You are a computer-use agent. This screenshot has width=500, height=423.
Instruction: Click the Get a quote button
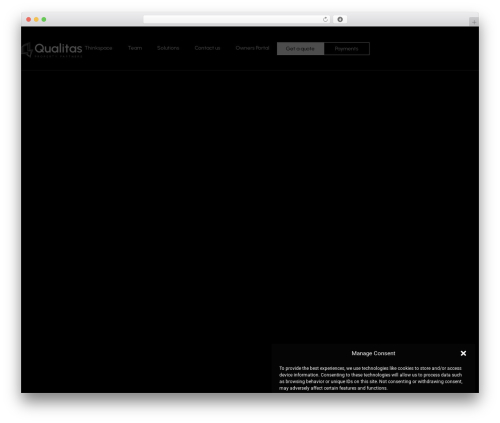(x=300, y=49)
